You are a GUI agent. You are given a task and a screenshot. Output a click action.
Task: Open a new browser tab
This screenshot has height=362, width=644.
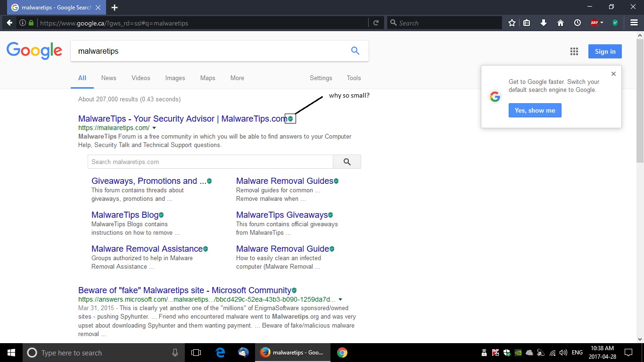tap(115, 8)
